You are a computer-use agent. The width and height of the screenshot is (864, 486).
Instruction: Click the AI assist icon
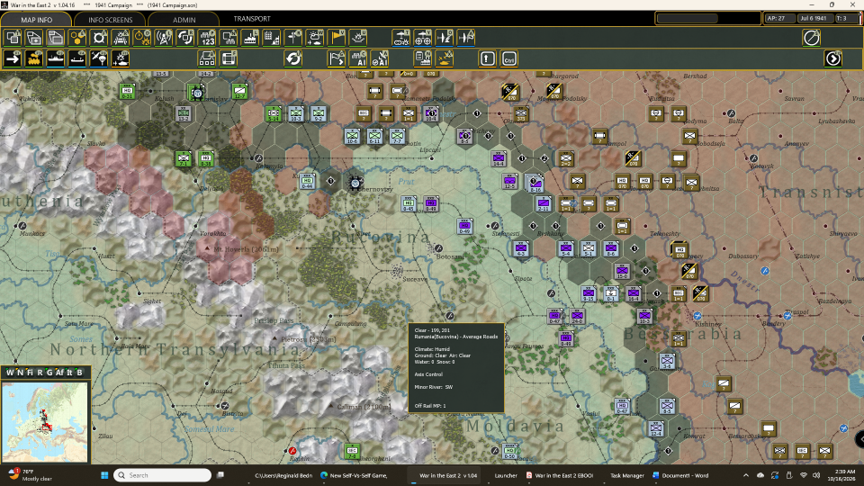(x=358, y=58)
